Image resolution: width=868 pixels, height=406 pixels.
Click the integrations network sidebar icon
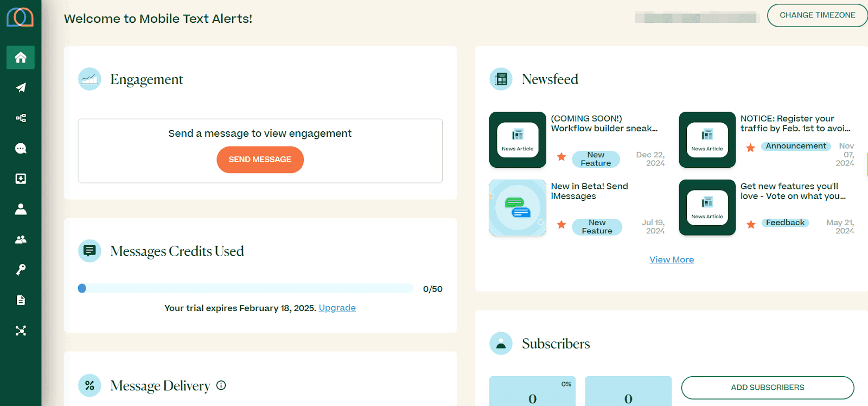tap(21, 331)
